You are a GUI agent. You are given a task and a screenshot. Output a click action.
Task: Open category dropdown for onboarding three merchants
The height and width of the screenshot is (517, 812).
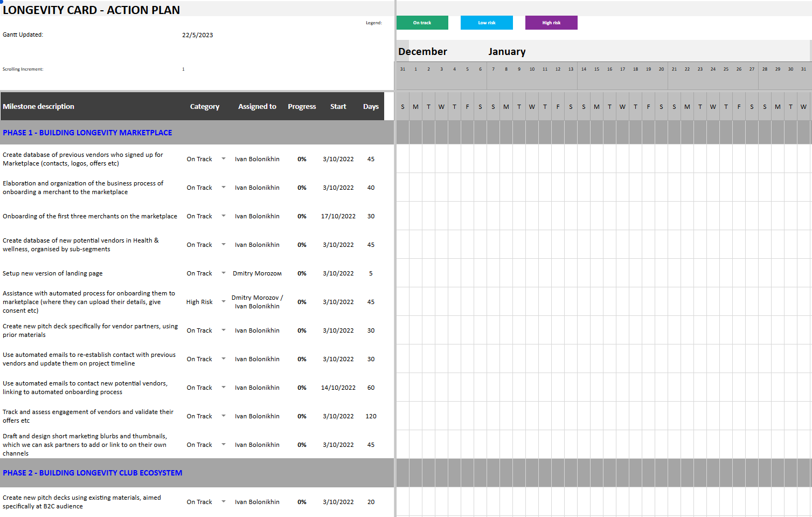pos(224,216)
